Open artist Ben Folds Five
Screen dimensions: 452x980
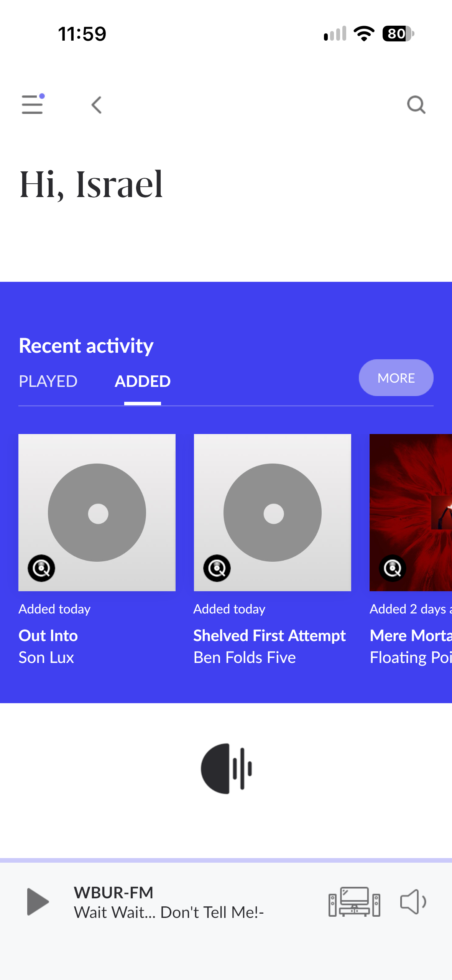click(x=245, y=658)
